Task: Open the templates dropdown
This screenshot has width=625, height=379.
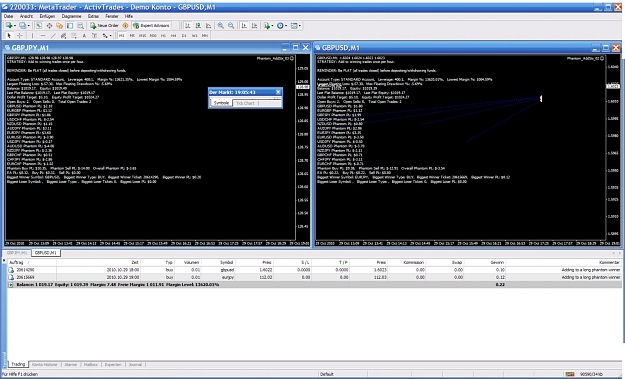Action: click(x=296, y=26)
